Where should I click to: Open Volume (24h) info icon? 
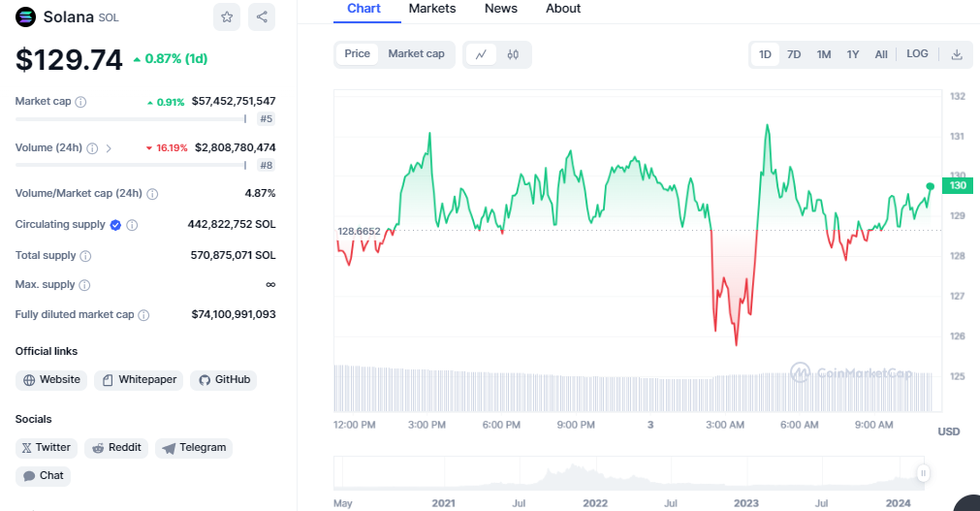click(x=92, y=148)
